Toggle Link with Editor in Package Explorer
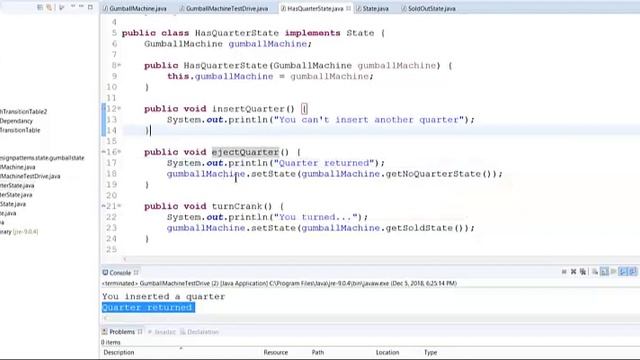The image size is (640, 360). [49, 7]
